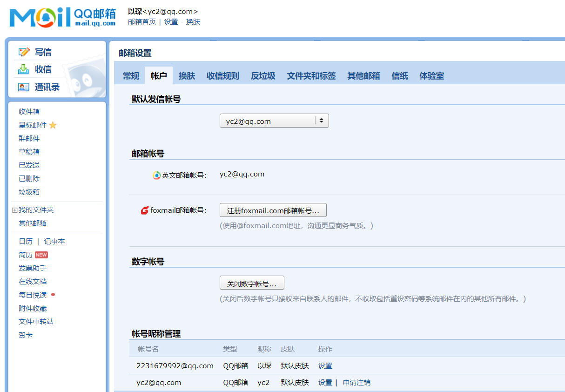Click 我的文件夹 in the sidebar
565x392 pixels.
click(36, 210)
